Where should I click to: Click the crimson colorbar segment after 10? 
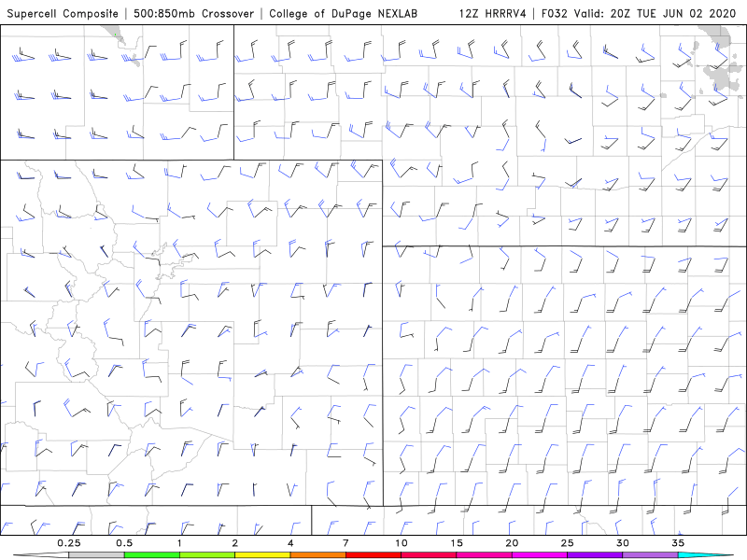(429, 555)
